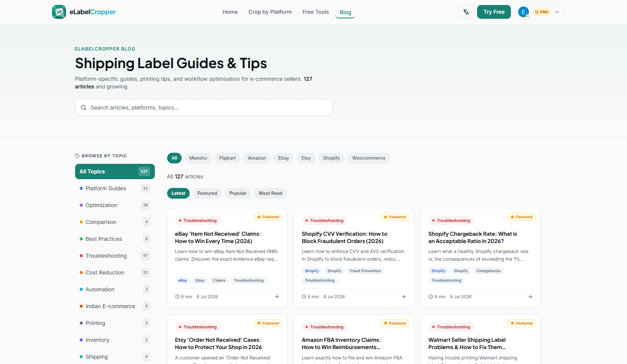This screenshot has width=627, height=364.
Task: Select the All platform filter
Action: (174, 158)
